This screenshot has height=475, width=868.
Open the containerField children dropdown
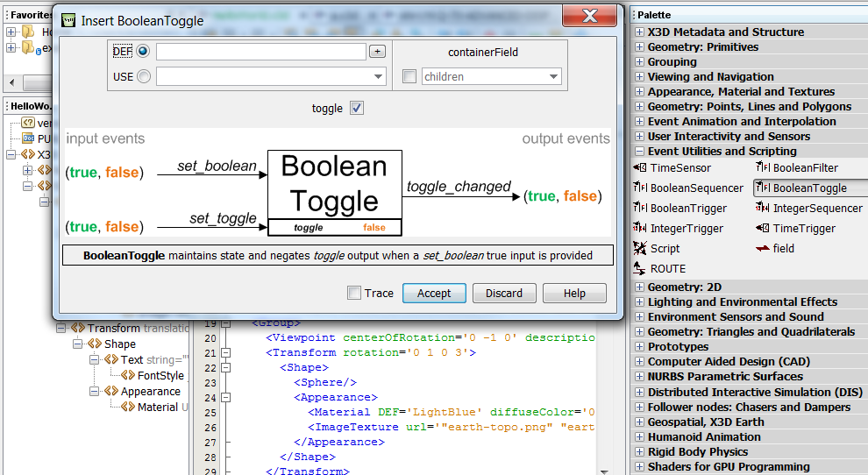coord(553,77)
